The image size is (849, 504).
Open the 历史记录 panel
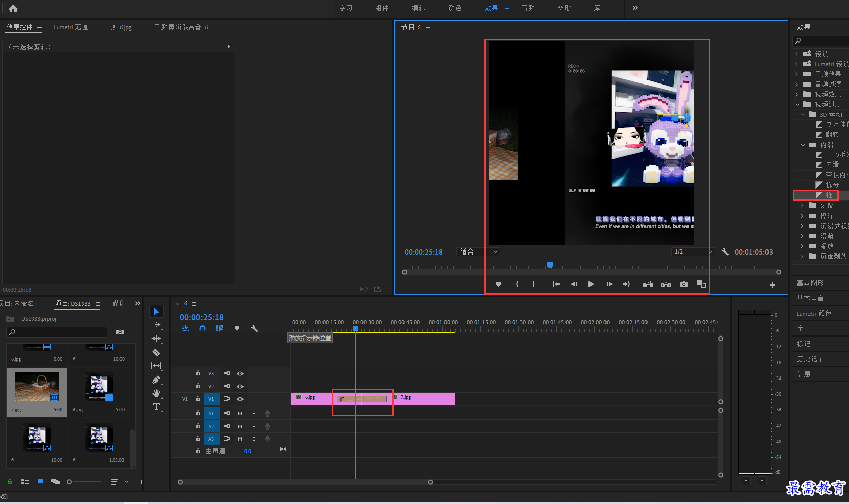[x=810, y=359]
